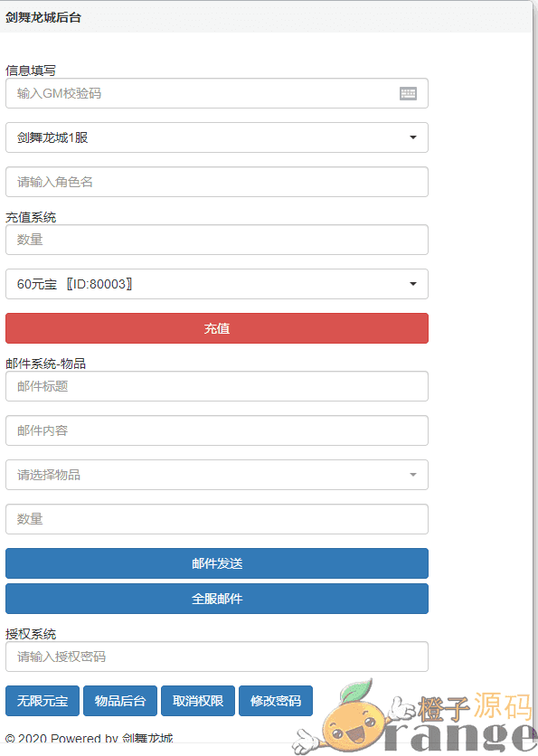Image resolution: width=538 pixels, height=756 pixels.
Task: Click inside the GM校验码 input field
Action: 181,93
